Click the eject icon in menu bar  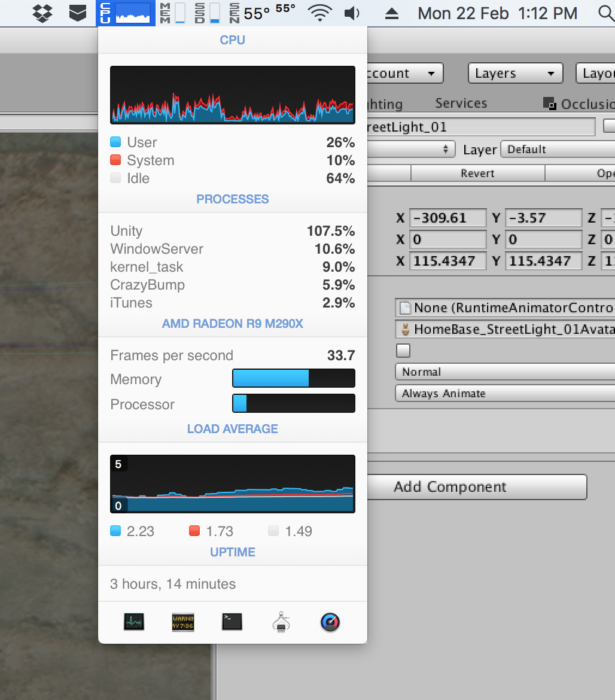(x=392, y=13)
